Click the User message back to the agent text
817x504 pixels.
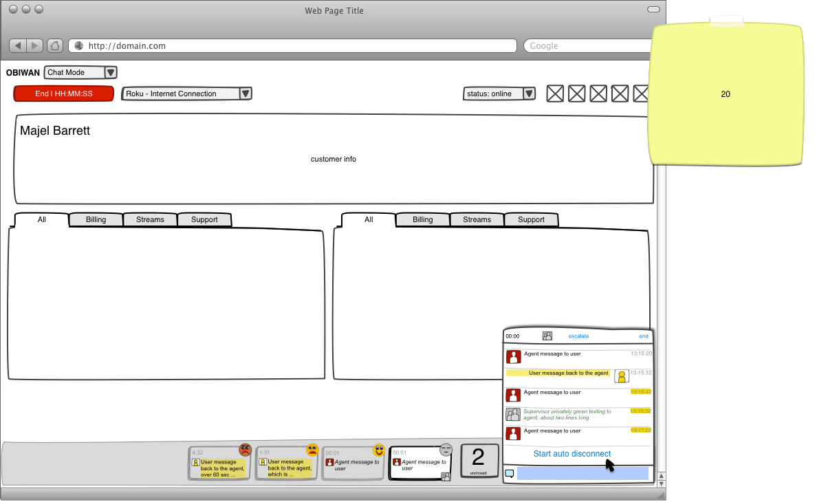click(x=569, y=373)
